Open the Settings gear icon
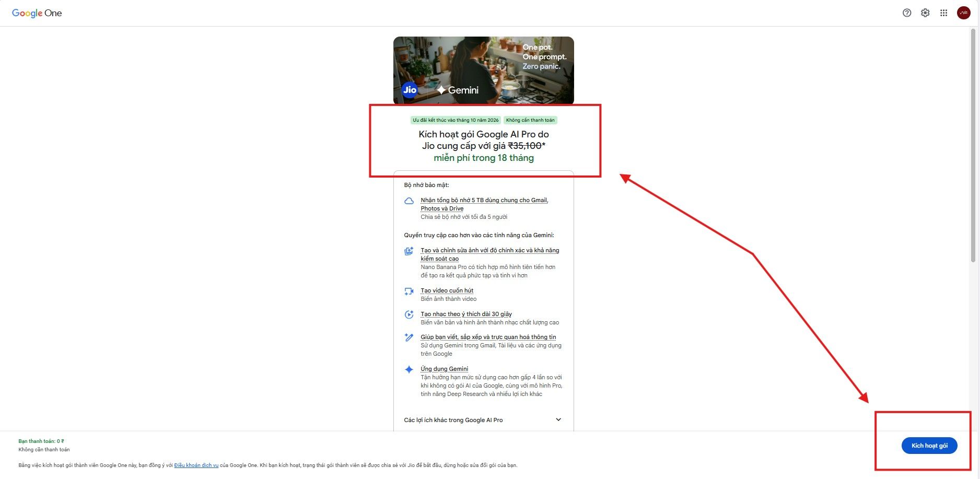 925,13
